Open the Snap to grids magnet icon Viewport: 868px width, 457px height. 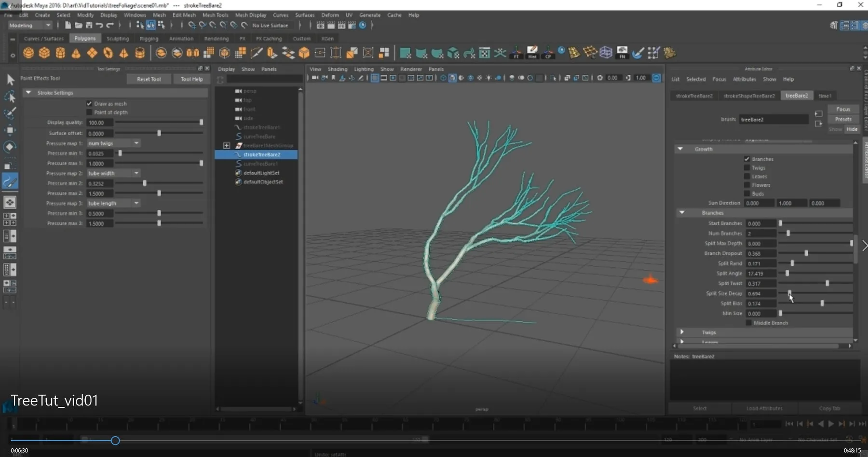[201, 25]
